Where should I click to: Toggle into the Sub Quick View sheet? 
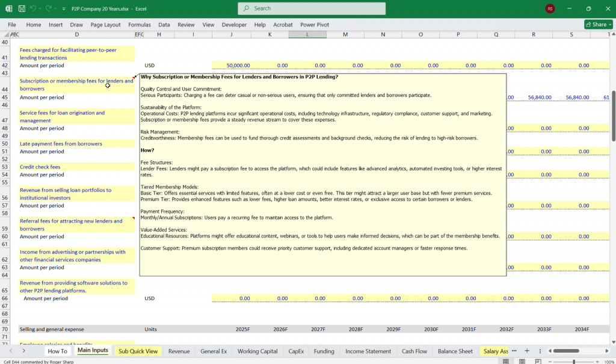(x=138, y=350)
